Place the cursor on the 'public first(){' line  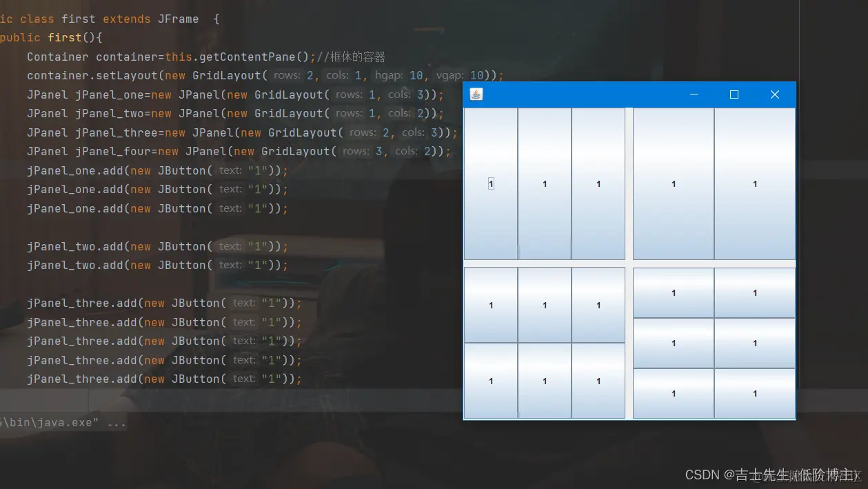coord(51,38)
